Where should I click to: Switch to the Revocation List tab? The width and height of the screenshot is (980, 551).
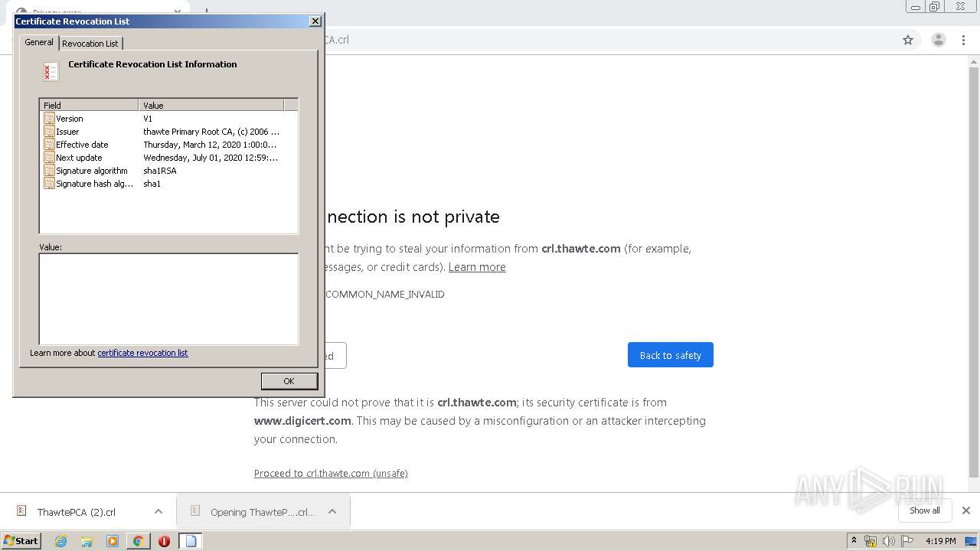pos(90,44)
